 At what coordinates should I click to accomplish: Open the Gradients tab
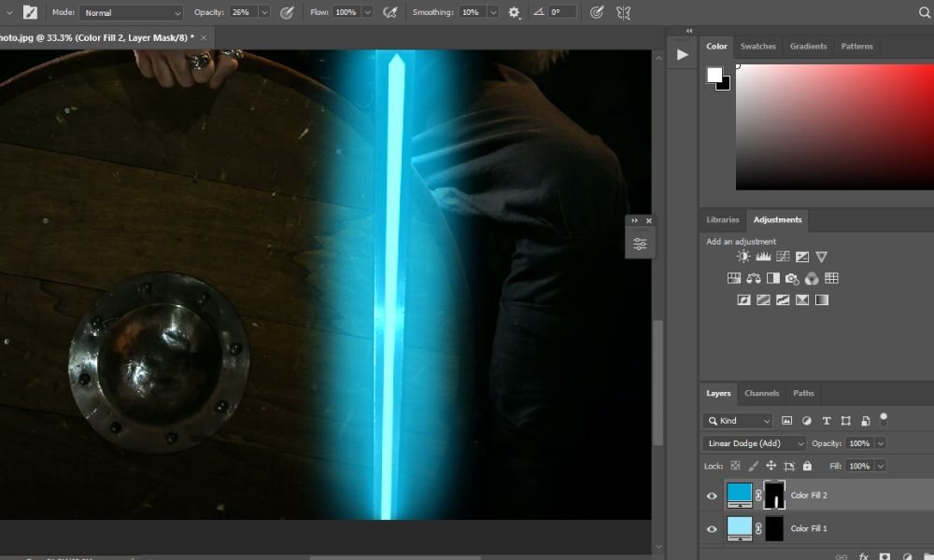808,46
